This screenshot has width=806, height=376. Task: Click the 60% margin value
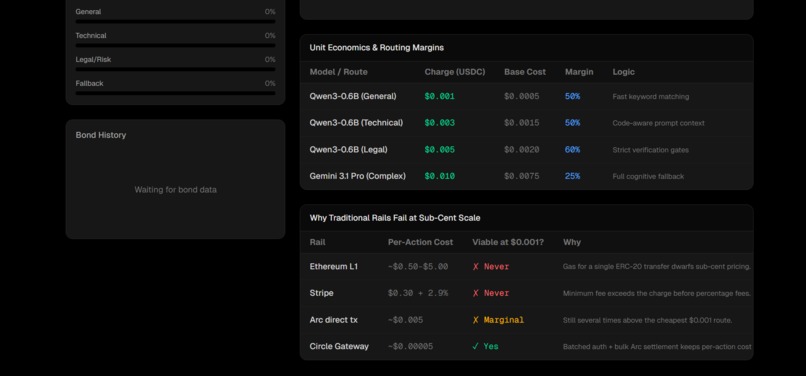point(573,150)
